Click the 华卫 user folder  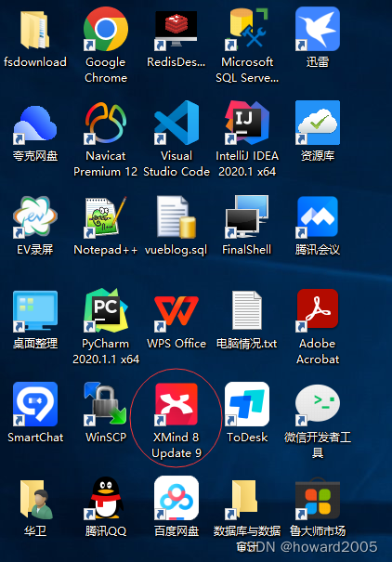pos(36,499)
